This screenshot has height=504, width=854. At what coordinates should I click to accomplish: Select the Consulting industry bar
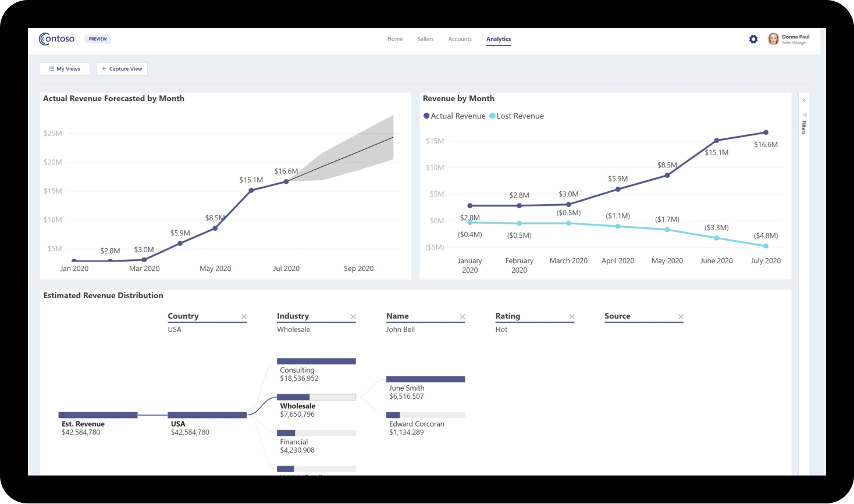[x=316, y=362]
